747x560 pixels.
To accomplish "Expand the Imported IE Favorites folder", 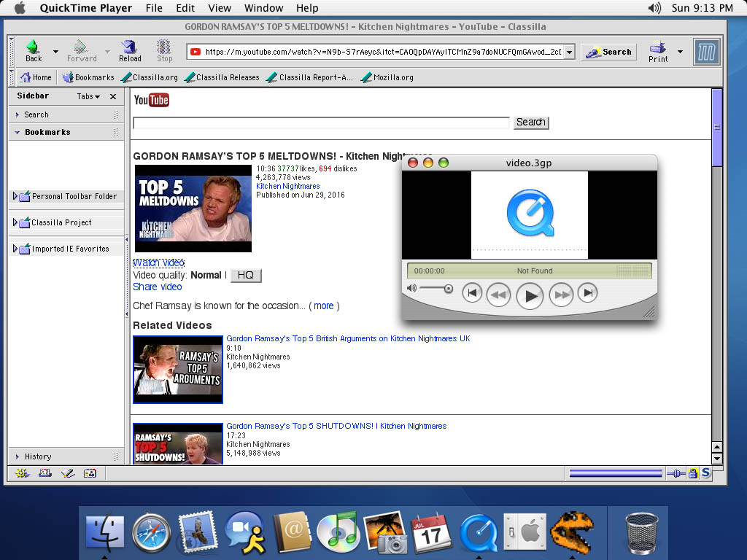I will pyautogui.click(x=15, y=248).
